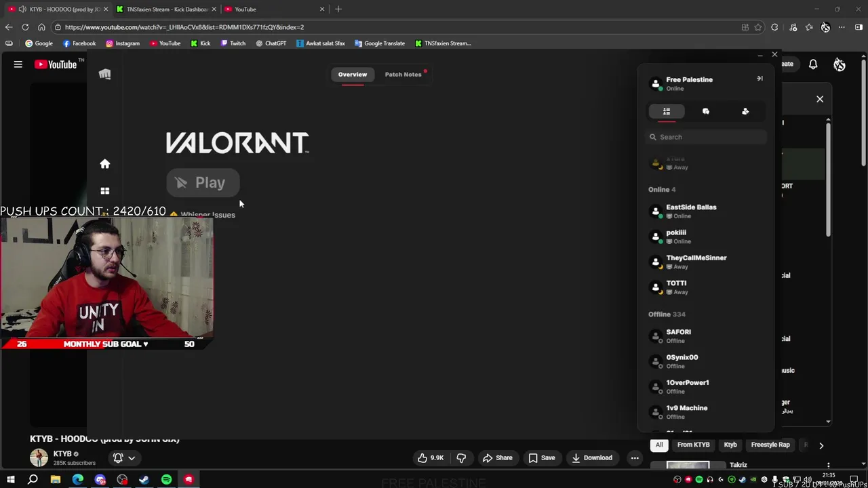Open the Kick bookmark
The image size is (868, 488).
[x=201, y=43]
